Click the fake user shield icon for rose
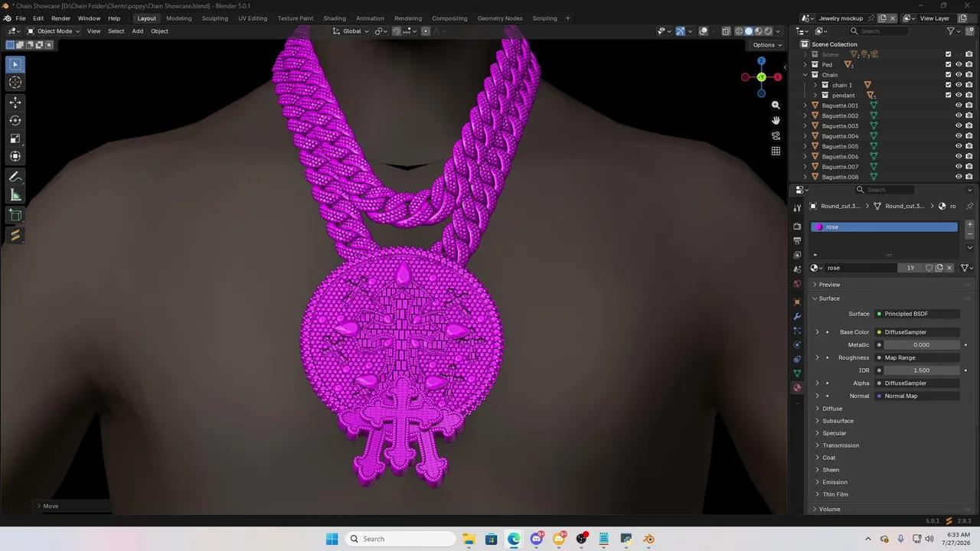980x551 pixels. click(929, 268)
